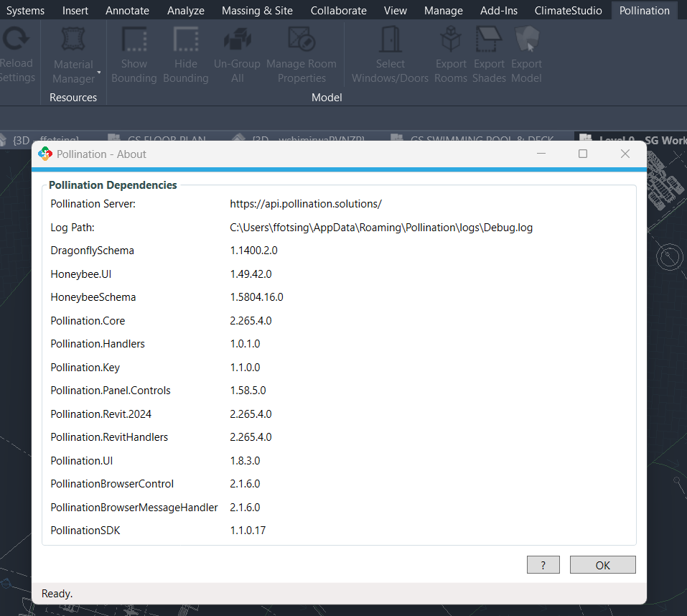Click the Ready status text
Viewport: 687px width, 616px height.
[57, 594]
